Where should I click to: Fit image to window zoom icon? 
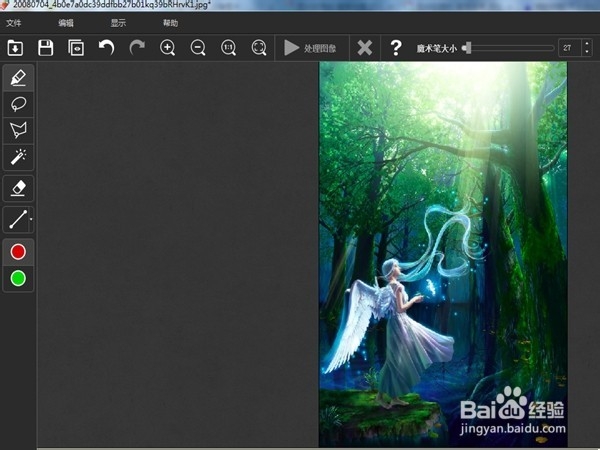pos(259,48)
